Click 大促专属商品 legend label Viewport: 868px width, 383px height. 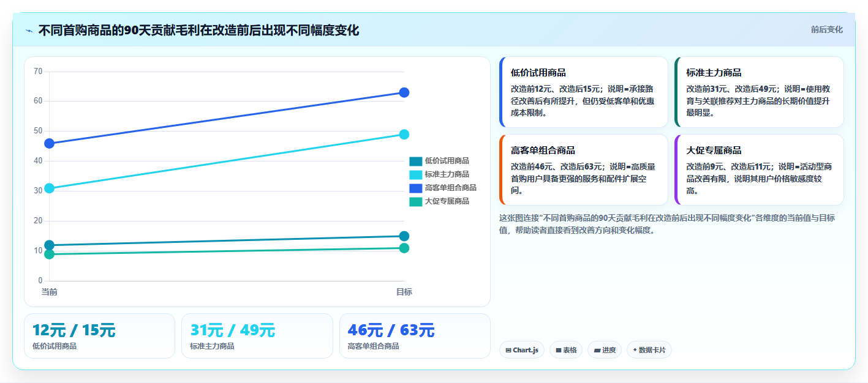point(447,201)
